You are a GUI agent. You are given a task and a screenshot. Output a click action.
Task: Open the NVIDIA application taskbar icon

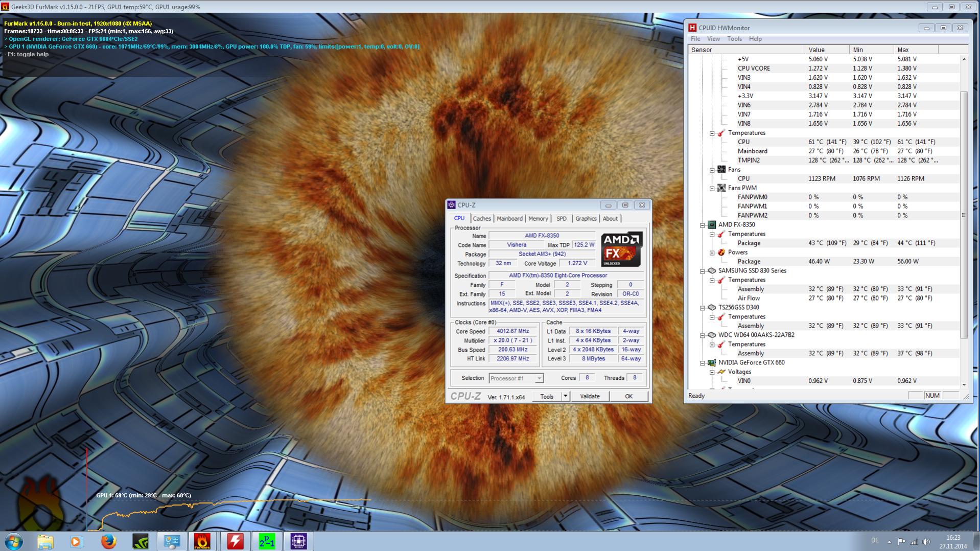point(140,541)
